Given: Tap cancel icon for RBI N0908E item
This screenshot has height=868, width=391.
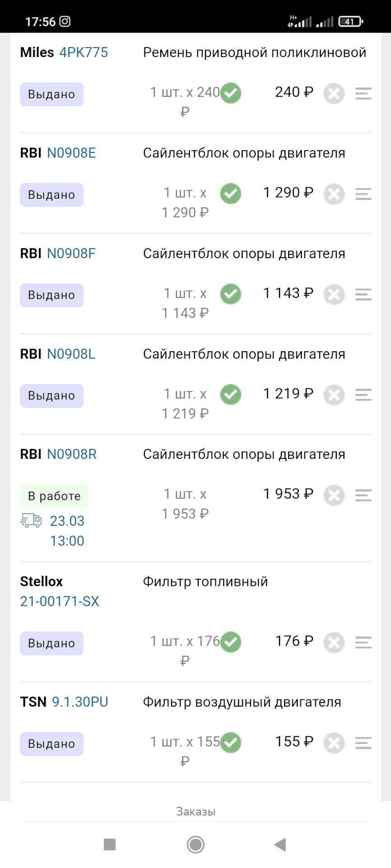Looking at the screenshot, I should coord(334,194).
